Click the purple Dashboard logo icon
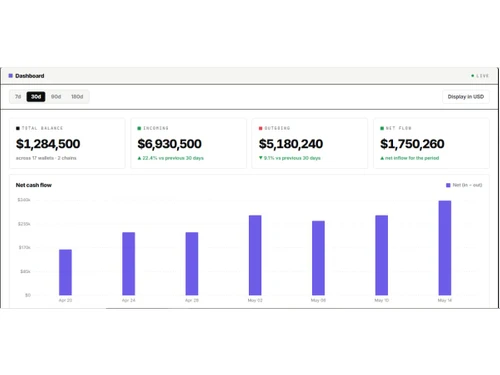 [x=11, y=76]
